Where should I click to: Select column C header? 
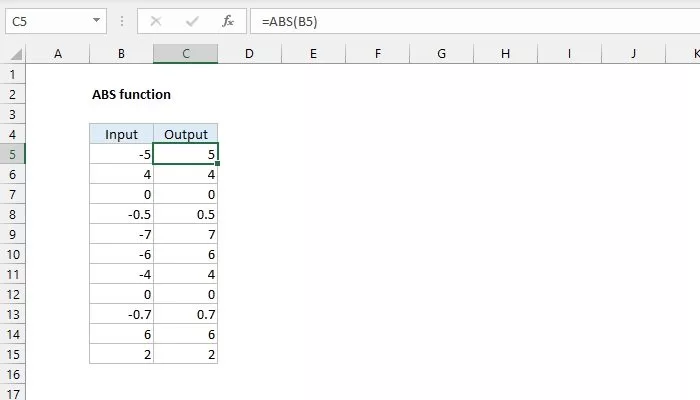click(x=185, y=53)
